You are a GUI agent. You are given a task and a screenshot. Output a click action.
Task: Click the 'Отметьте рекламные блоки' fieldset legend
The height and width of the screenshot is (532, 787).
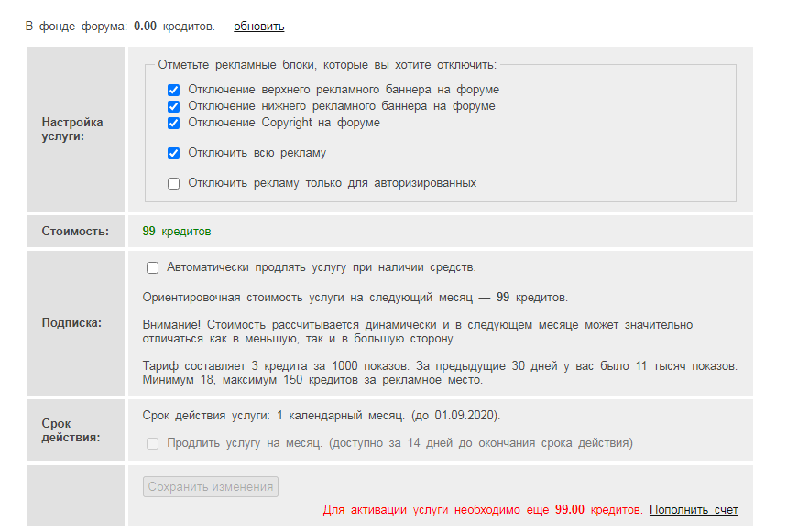tap(327, 65)
